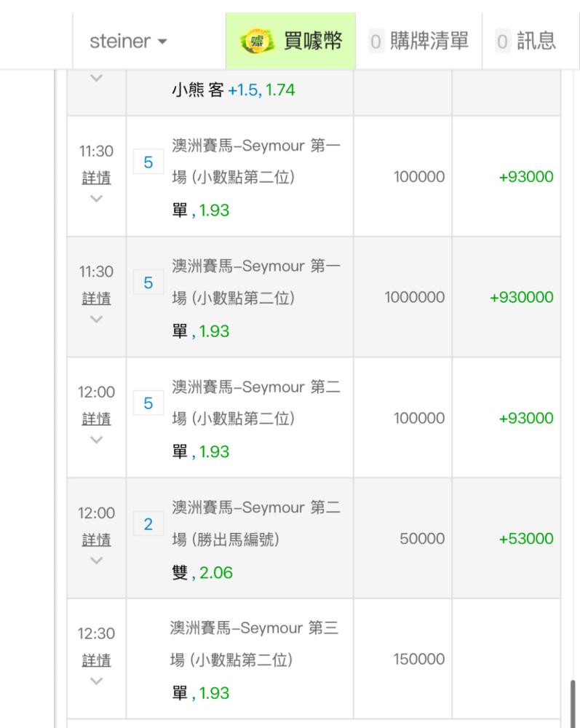Image resolution: width=580 pixels, height=728 pixels.
Task: Click the 買噱幣 coin icon
Action: click(x=257, y=41)
